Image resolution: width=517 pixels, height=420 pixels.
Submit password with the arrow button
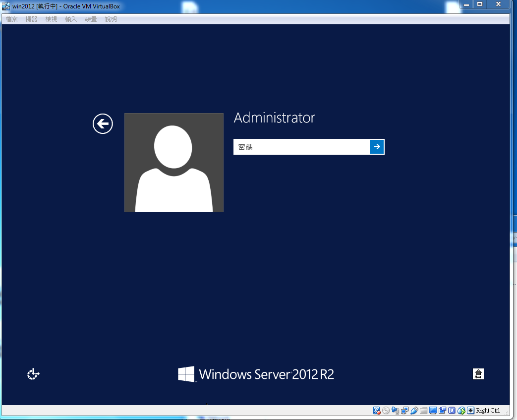[377, 147]
